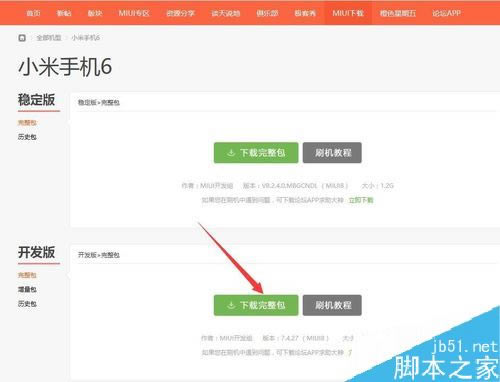The width and height of the screenshot is (500, 382).
Task: Select the highlighted MIUI下载 nav tab
Action: click(348, 13)
